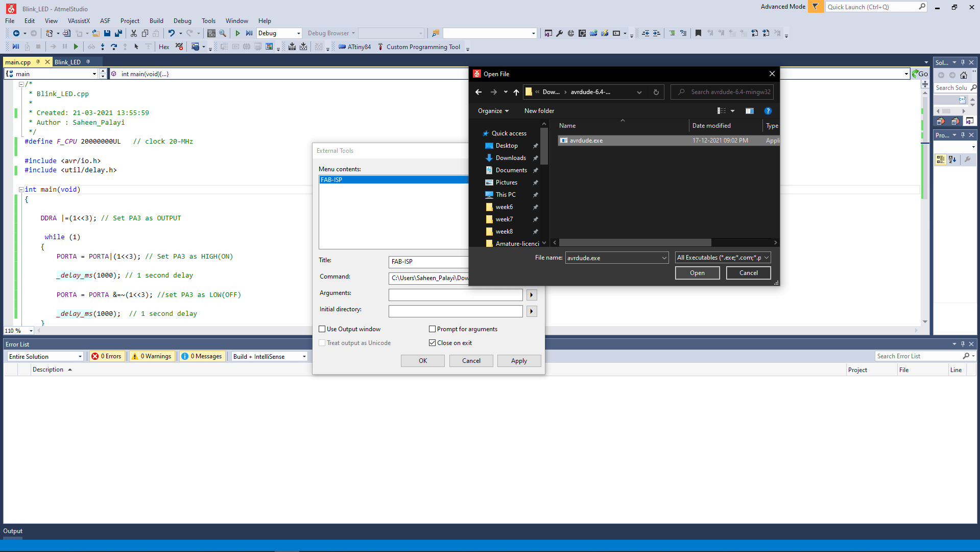Screen dimensions: 980x552
Task: Click Start Debugging and Break icon
Action: coord(249,33)
